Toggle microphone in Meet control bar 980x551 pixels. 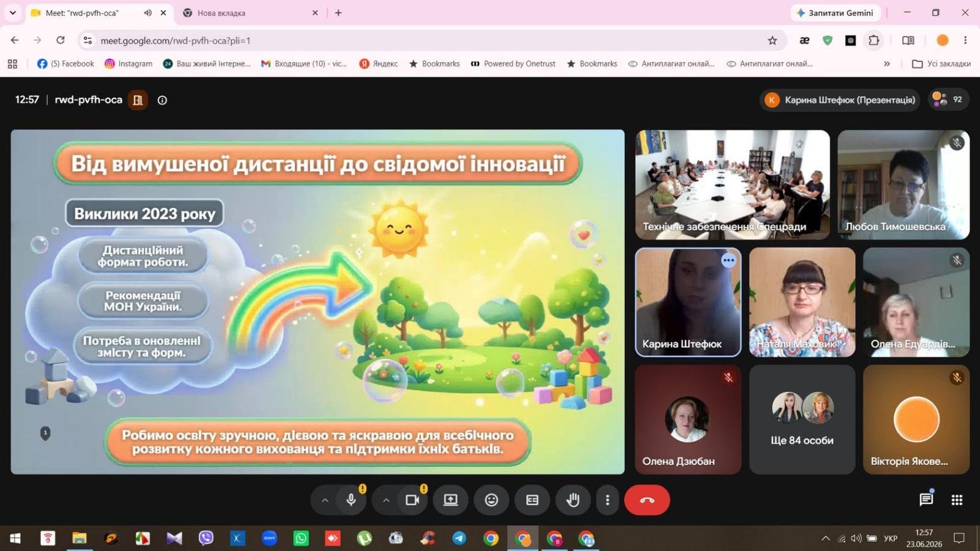tap(351, 500)
